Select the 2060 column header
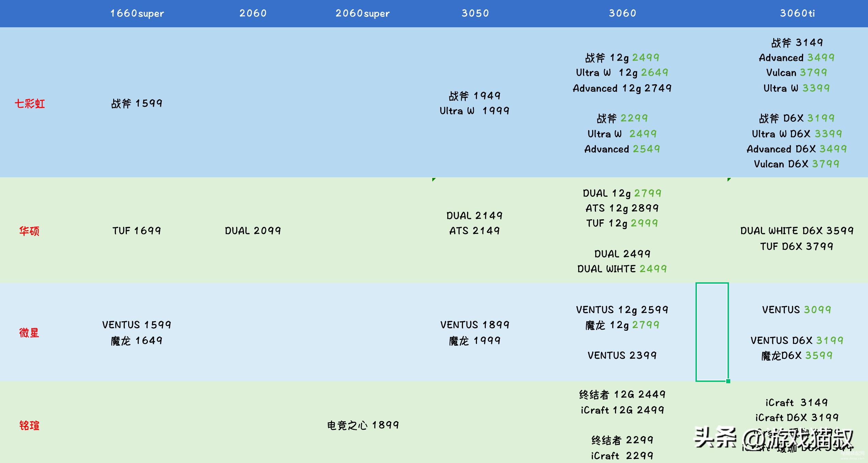 pyautogui.click(x=253, y=13)
